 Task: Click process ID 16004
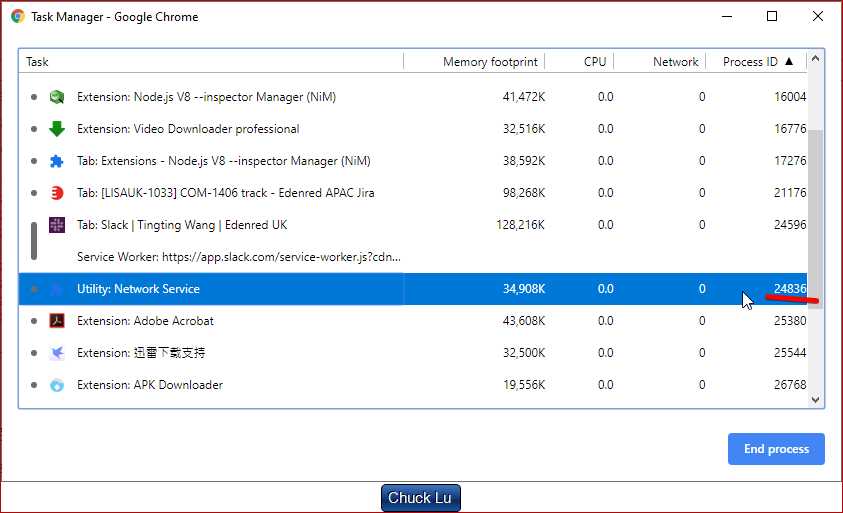(x=790, y=97)
